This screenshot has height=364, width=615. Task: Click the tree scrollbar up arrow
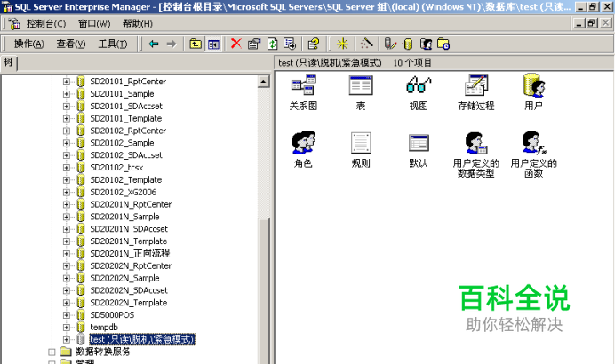click(264, 82)
